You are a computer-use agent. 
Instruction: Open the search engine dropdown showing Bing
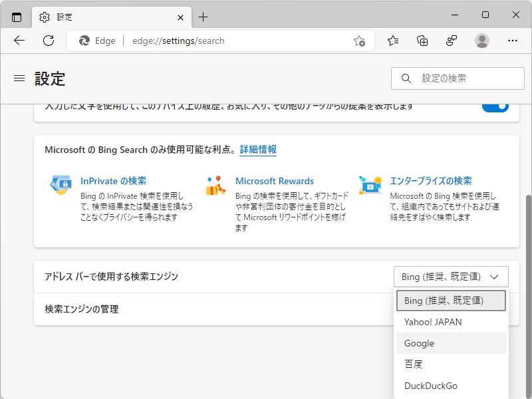point(451,276)
